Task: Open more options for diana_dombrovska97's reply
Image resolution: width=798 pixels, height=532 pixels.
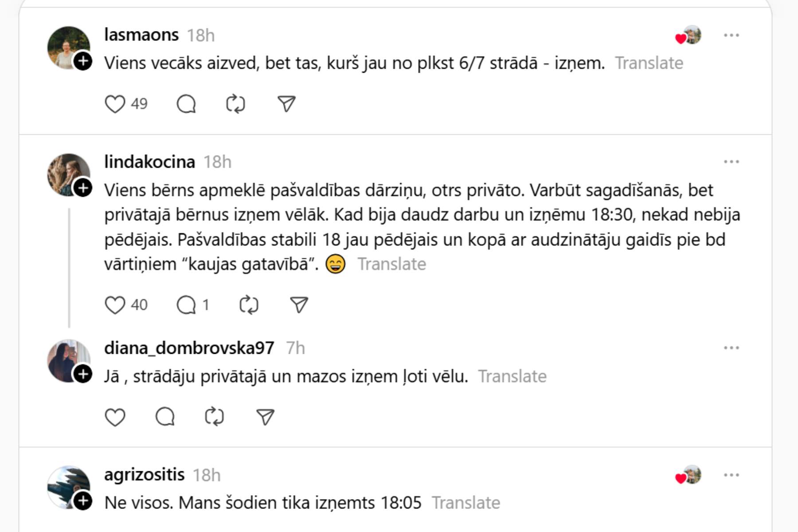Action: tap(731, 348)
